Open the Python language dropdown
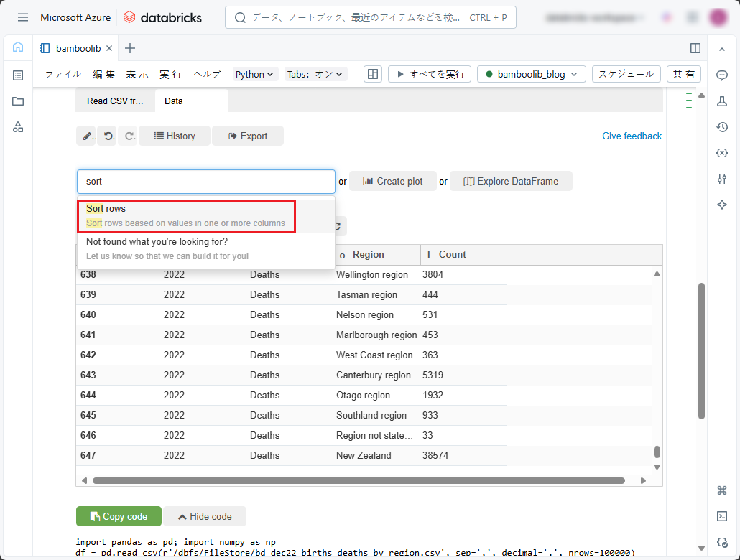The height and width of the screenshot is (560, 740). click(x=255, y=74)
